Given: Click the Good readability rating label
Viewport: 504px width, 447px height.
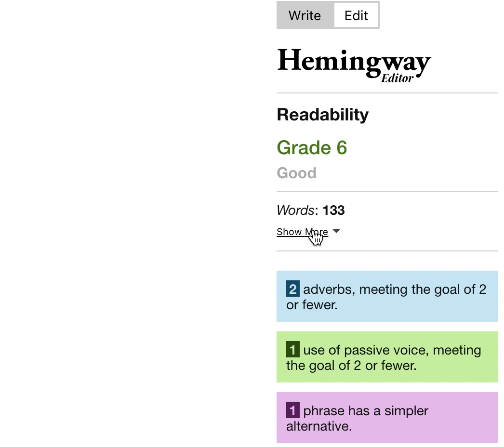Looking at the screenshot, I should 296,172.
